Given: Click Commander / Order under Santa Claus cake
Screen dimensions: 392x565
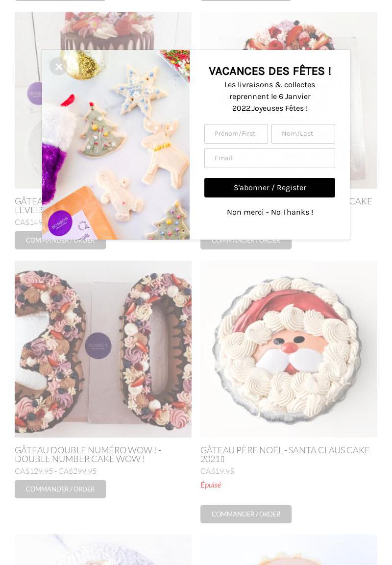Looking at the screenshot, I should pos(246,514).
